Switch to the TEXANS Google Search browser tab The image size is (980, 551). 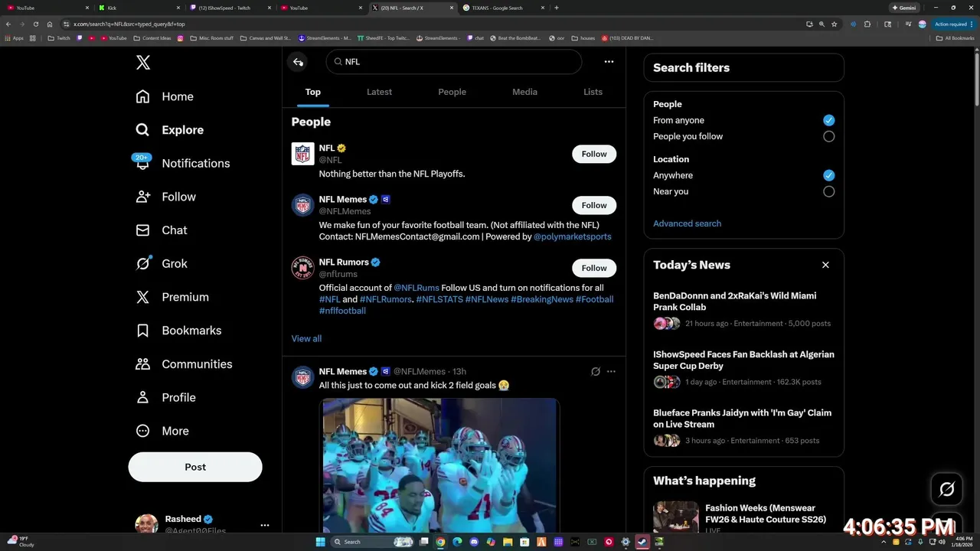pyautogui.click(x=504, y=8)
